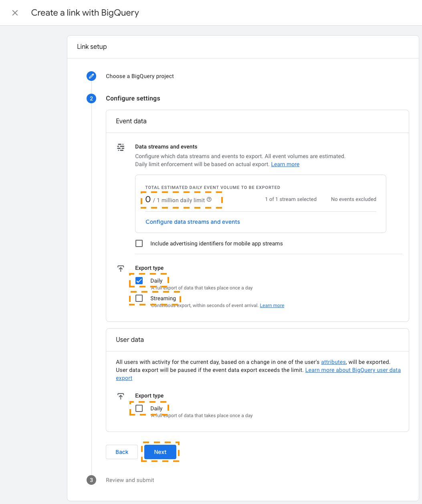The image size is (422, 504).
Task: Follow the user attributes link
Action: pos(333,362)
